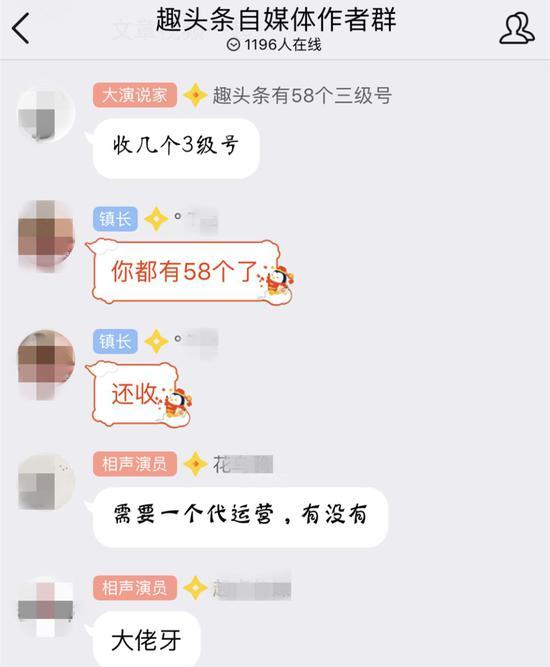Open group members icon at top right
550x667 pixels.
pyautogui.click(x=517, y=28)
